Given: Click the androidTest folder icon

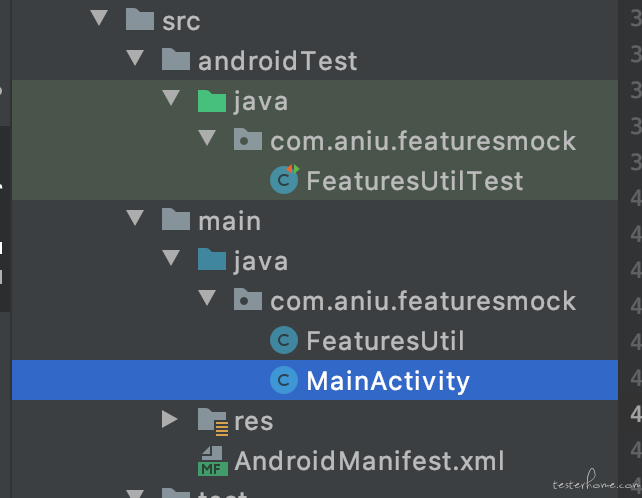Looking at the screenshot, I should tap(176, 59).
